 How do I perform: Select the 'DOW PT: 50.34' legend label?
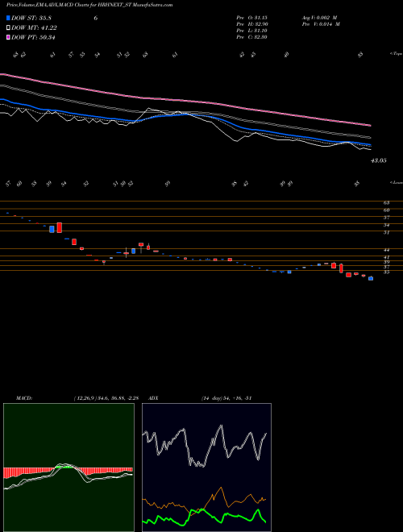tap(33, 37)
